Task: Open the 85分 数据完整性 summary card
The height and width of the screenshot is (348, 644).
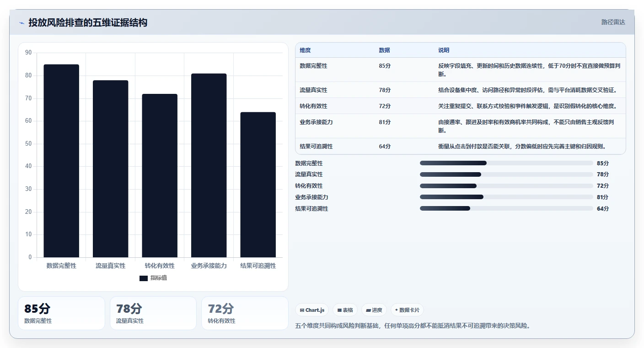Action: (61, 313)
